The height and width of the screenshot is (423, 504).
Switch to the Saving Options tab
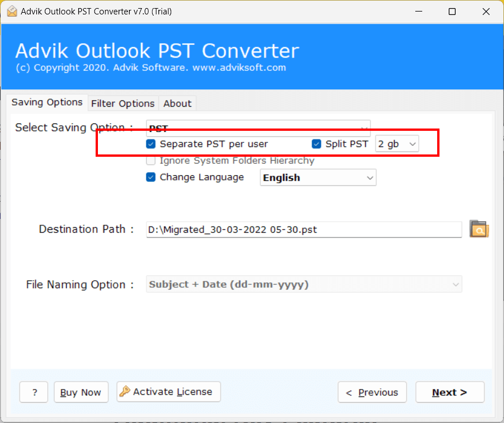click(47, 102)
